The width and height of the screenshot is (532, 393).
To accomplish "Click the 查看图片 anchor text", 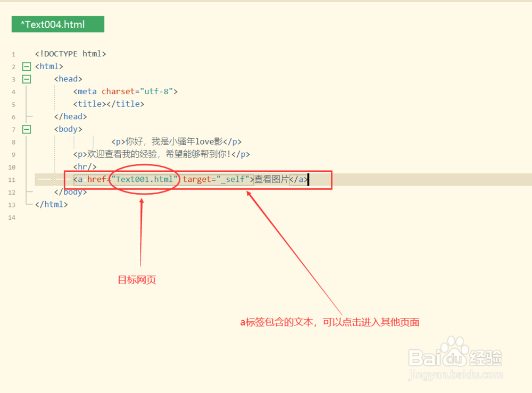I will 271,179.
